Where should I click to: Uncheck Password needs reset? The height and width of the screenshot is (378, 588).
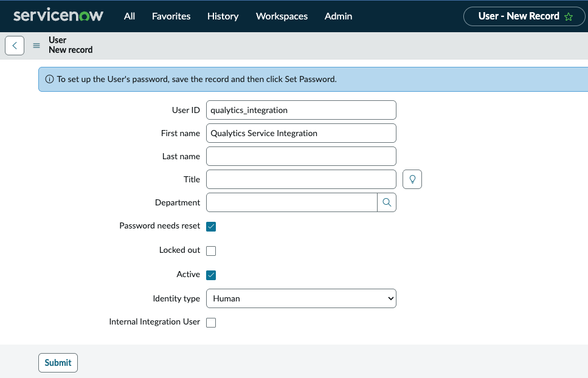(x=211, y=227)
